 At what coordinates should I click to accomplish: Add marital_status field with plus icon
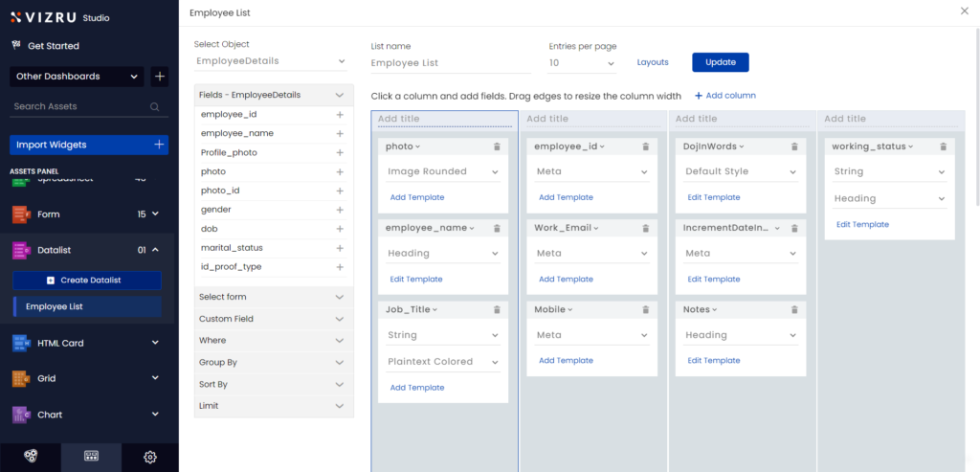(340, 248)
